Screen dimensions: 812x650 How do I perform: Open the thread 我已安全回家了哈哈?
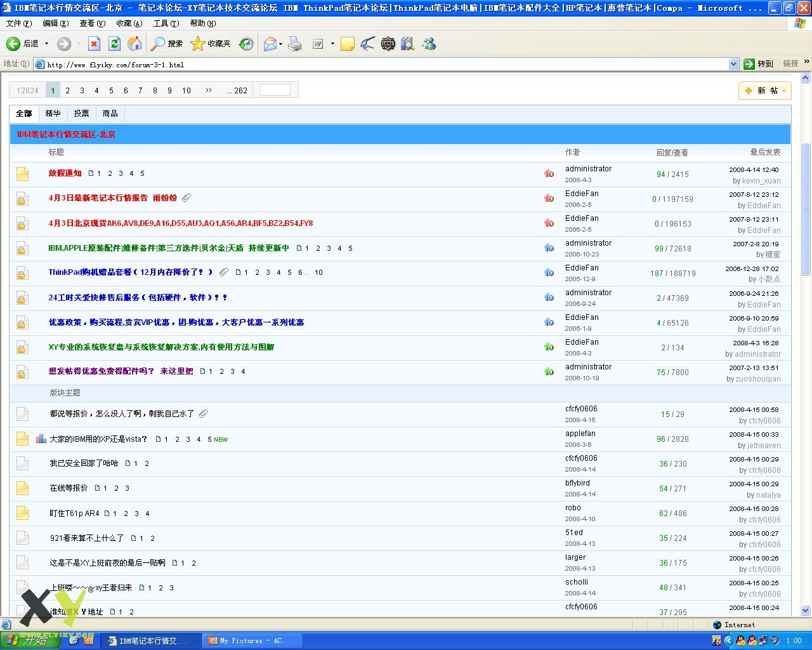(84, 463)
